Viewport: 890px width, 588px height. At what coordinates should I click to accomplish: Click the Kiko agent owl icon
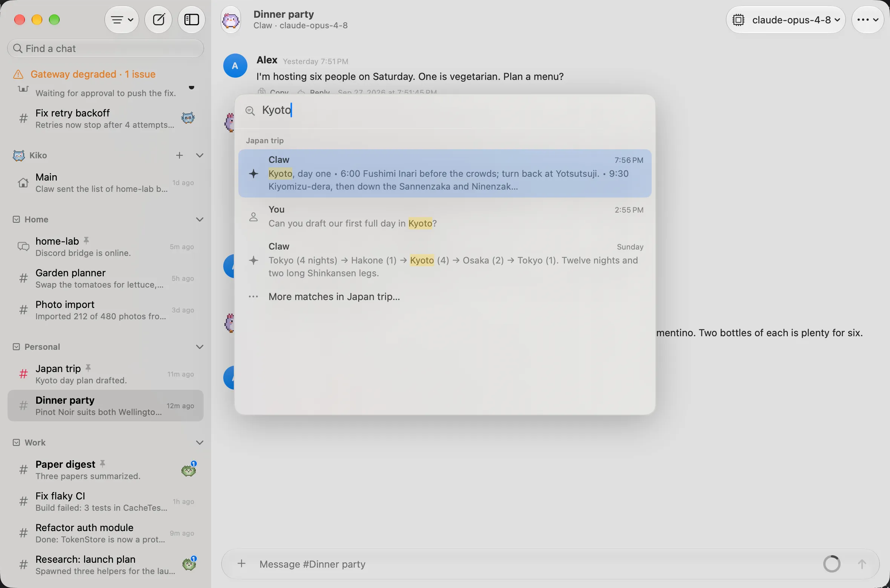18,155
